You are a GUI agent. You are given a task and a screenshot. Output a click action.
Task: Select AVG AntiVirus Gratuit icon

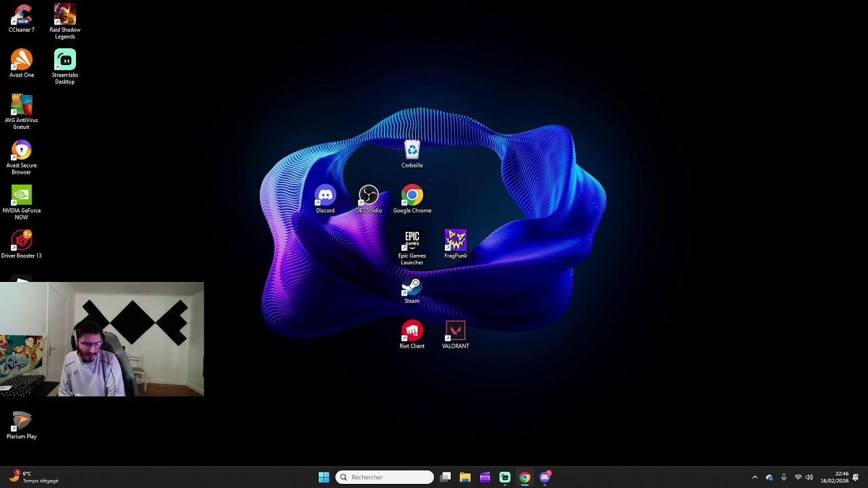22,112
